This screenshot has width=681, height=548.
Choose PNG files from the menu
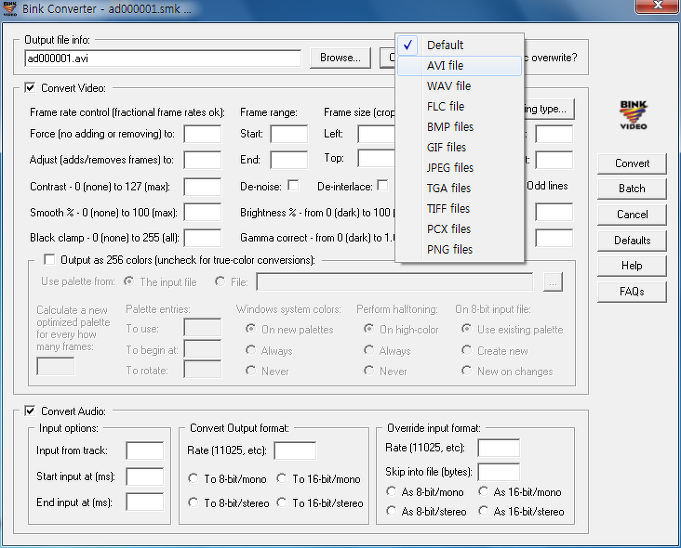[460, 249]
